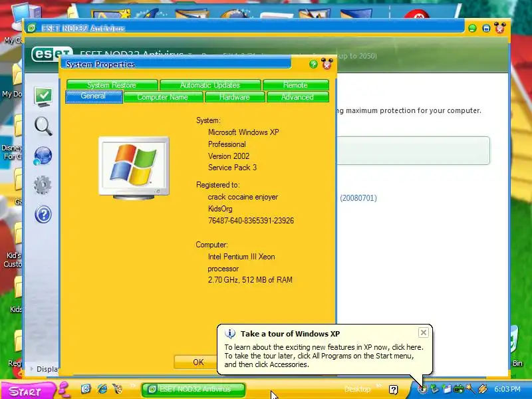Click green help button in System Properties title bar
This screenshot has width=532, height=399.
point(313,64)
